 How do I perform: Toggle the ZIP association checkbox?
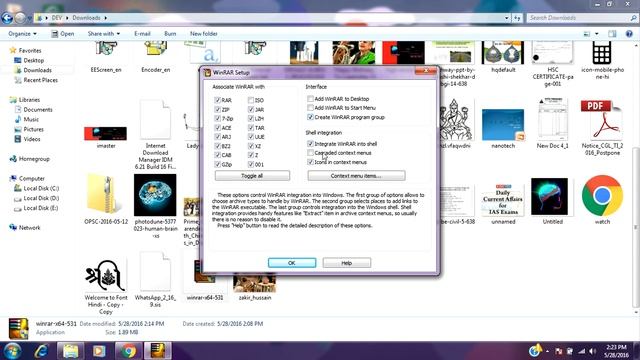tap(218, 109)
